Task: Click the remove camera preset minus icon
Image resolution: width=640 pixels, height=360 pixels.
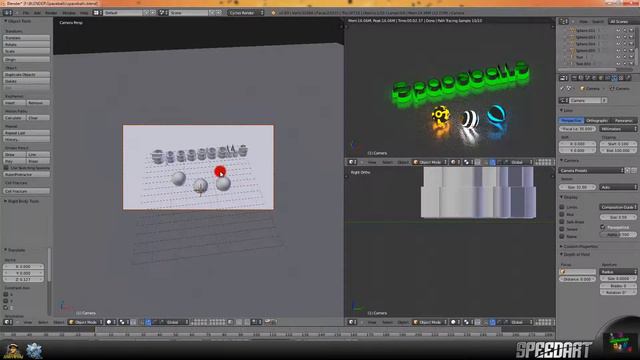Action: [x=634, y=170]
